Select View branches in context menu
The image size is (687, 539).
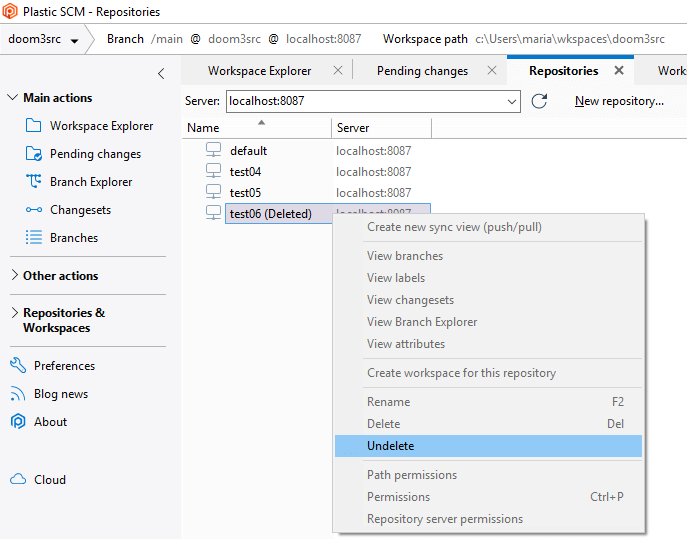[x=488, y=256]
